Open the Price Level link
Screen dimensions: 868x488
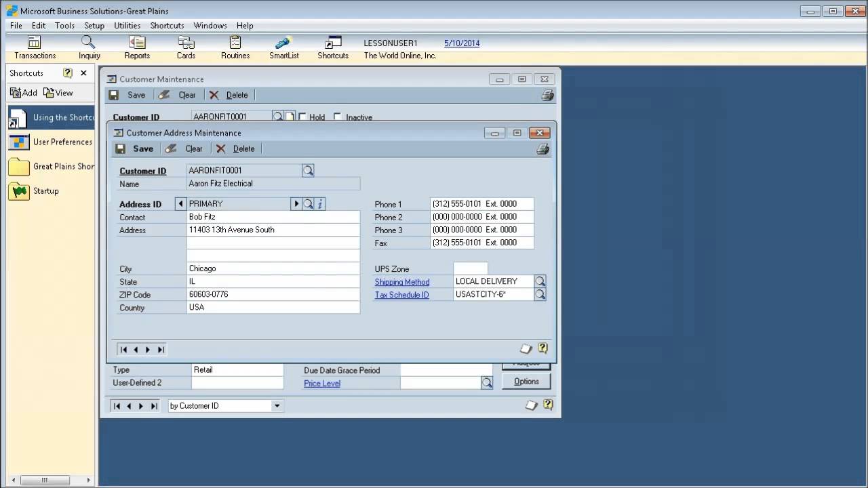click(322, 384)
